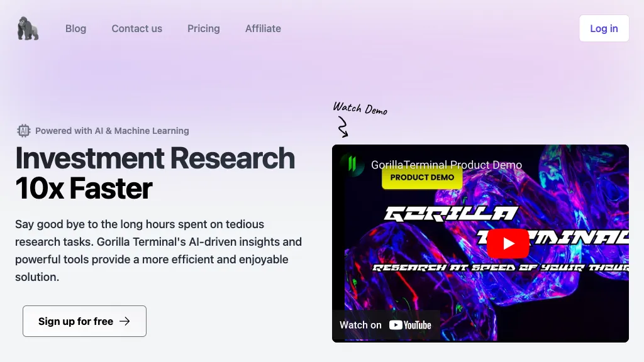Select the Affiliate navigation link
Image resolution: width=644 pixels, height=362 pixels.
coord(263,29)
